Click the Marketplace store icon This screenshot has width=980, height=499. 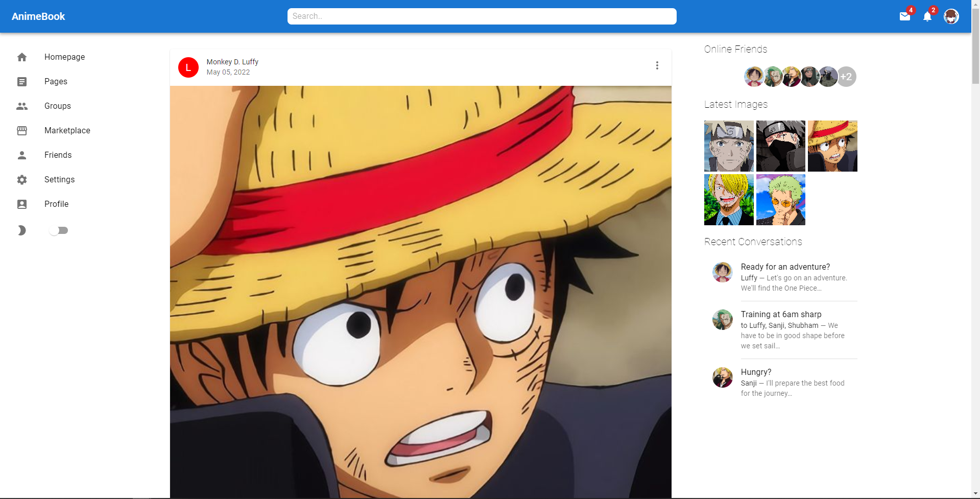(x=22, y=131)
